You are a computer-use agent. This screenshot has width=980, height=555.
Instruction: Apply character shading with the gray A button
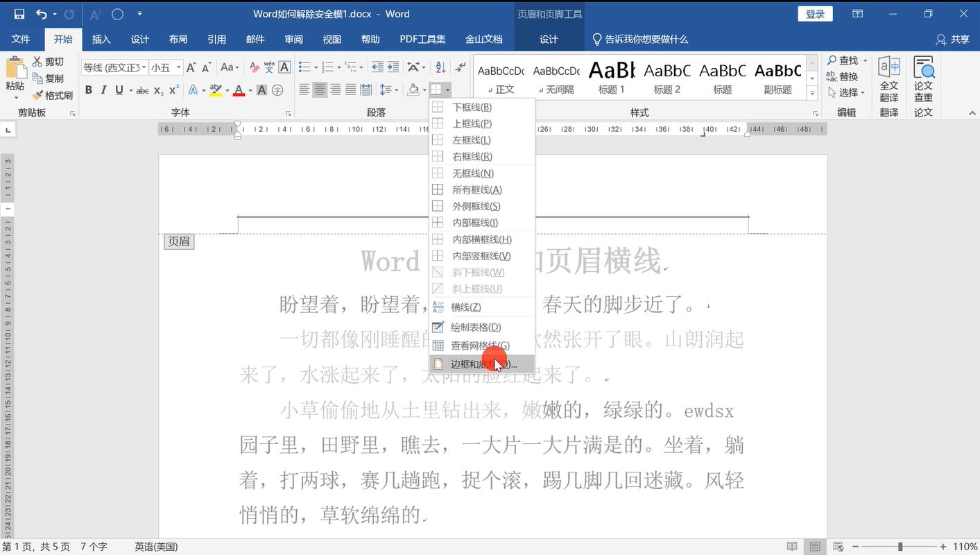[x=261, y=89]
